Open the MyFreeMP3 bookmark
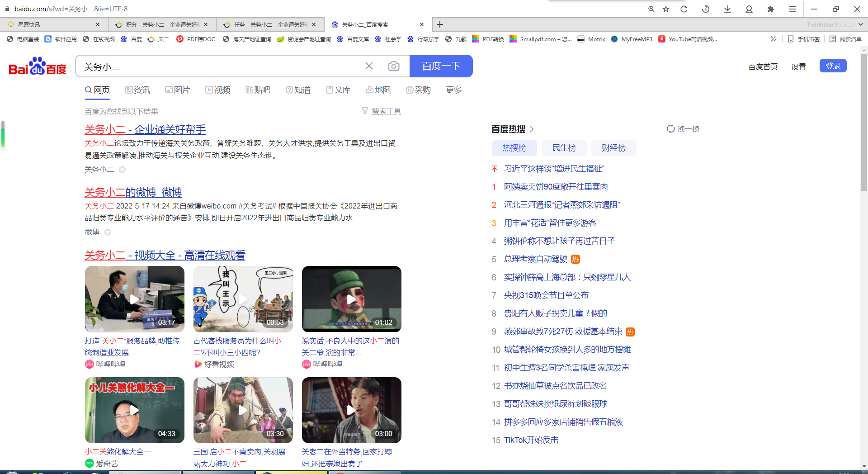This screenshot has height=474, width=868. 632,39
